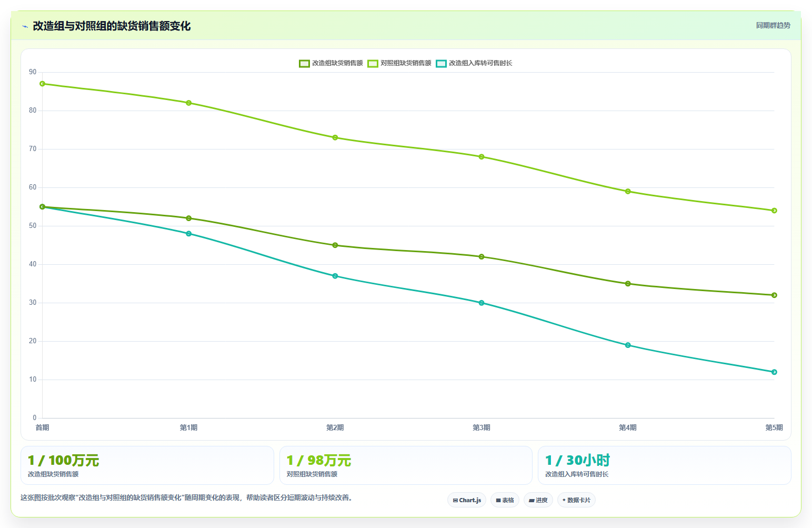The width and height of the screenshot is (812, 528).
Task: Select the 对照组 data point at 第1期
Action: [189, 103]
